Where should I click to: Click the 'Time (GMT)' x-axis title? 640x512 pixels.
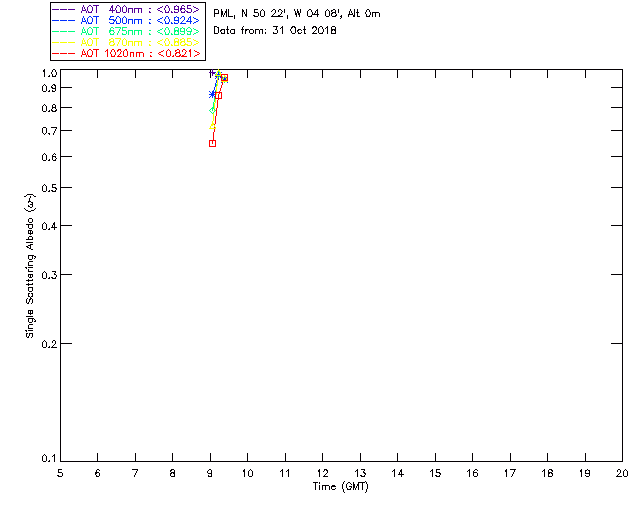pyautogui.click(x=340, y=487)
